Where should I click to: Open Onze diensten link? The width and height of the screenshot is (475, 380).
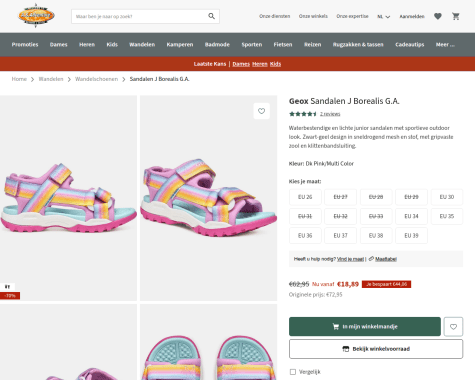click(275, 16)
